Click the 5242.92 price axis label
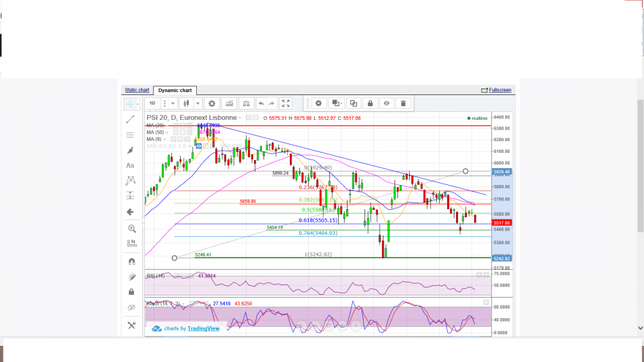 coord(501,259)
